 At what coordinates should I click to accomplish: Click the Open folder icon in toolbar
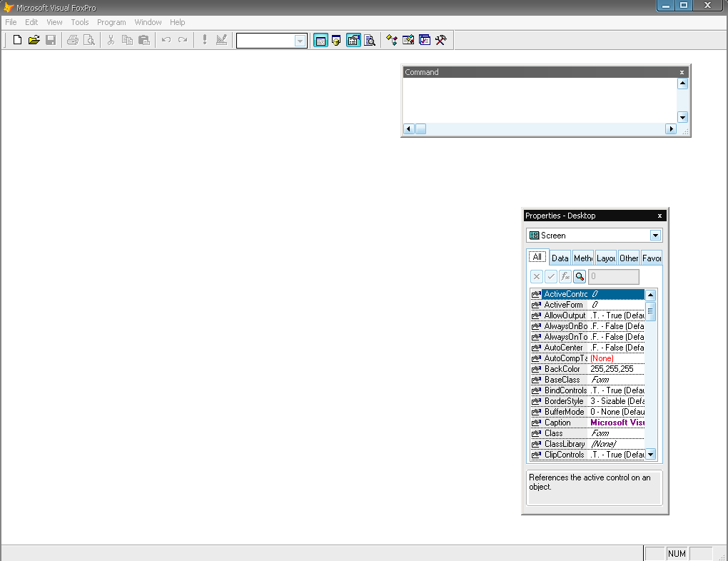point(34,40)
